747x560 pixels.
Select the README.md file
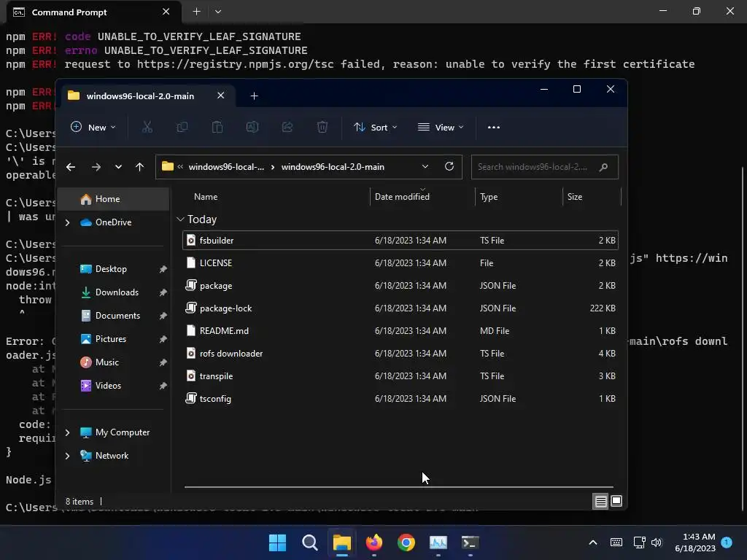coord(400,331)
